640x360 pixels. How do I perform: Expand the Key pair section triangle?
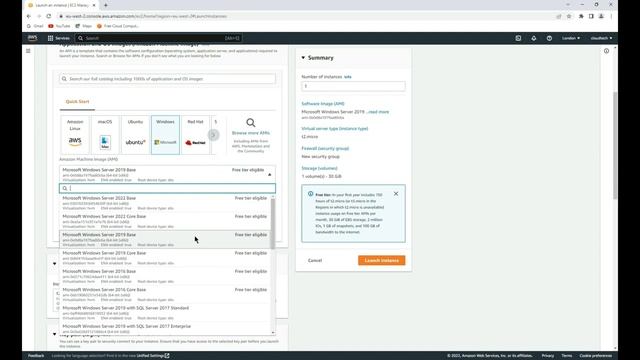(x=54, y=334)
